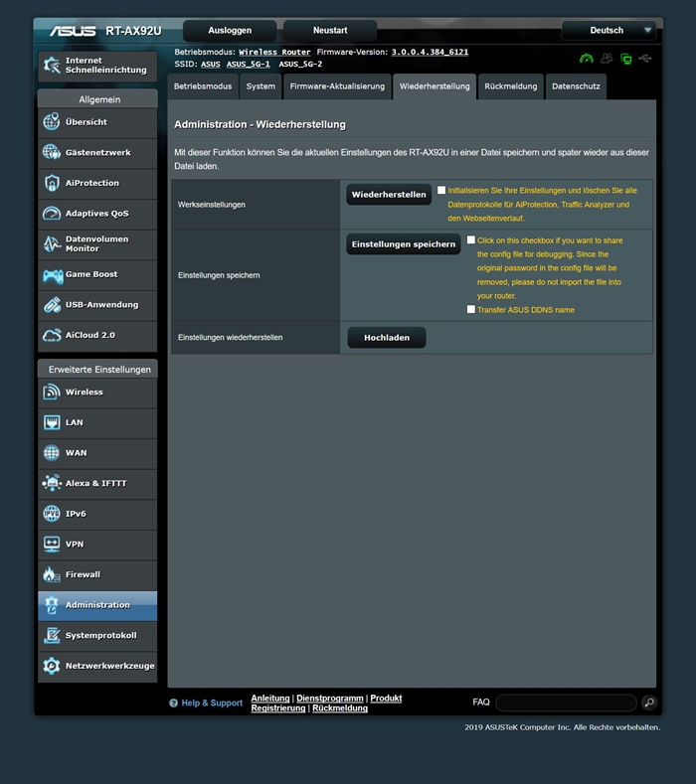This screenshot has width=696, height=784.
Task: Click the Systemprotokoll notepad icon
Action: [52, 636]
